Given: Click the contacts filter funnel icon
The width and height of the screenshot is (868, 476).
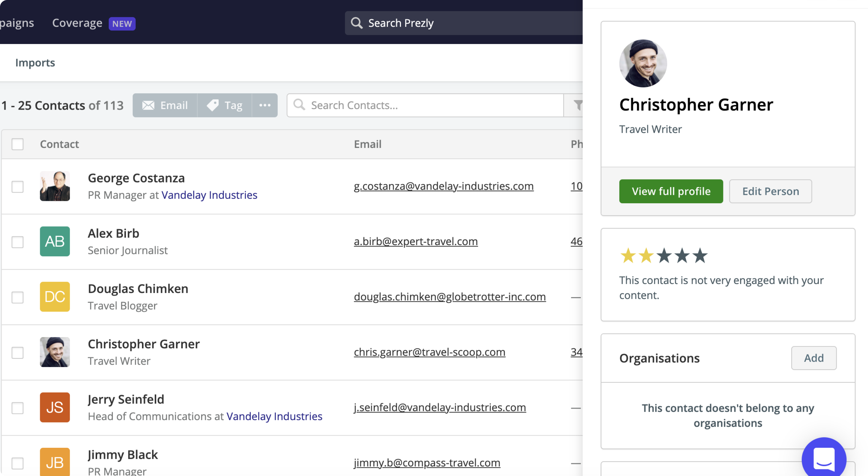Looking at the screenshot, I should click(577, 105).
